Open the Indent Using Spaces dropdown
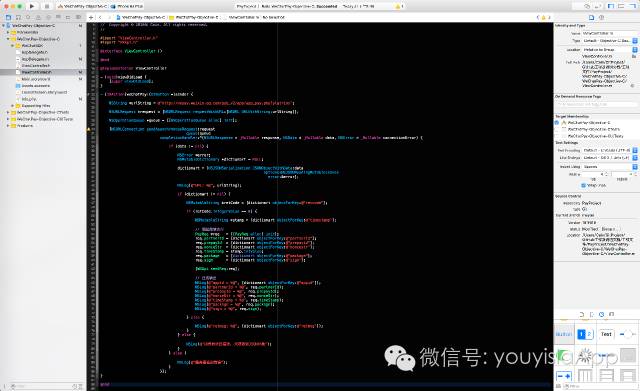Image resolution: width=640 pixels, height=391 pixels. tap(609, 167)
